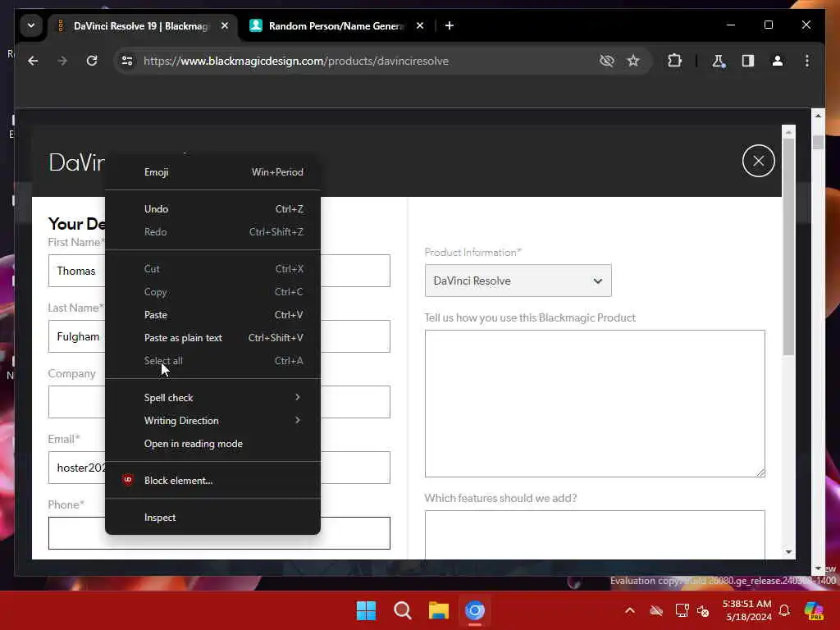This screenshot has height=630, width=840.
Task: Click the cloud sync tray icon
Action: pyautogui.click(x=656, y=610)
